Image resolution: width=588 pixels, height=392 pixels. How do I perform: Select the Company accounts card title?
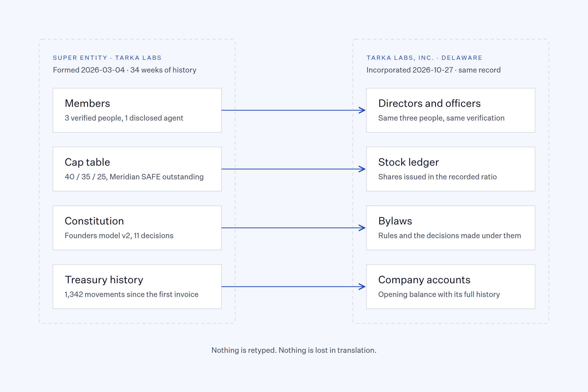pos(424,280)
